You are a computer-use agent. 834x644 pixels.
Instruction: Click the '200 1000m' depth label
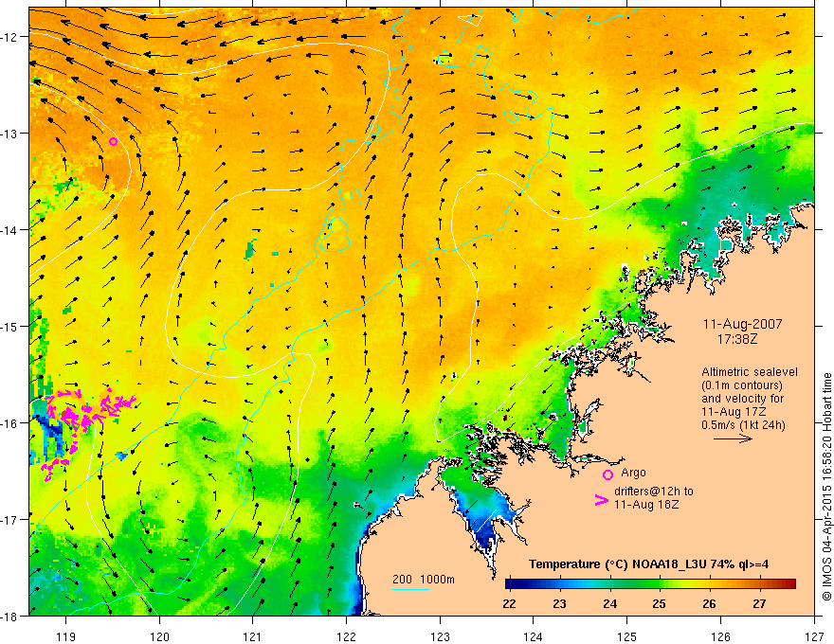424,580
